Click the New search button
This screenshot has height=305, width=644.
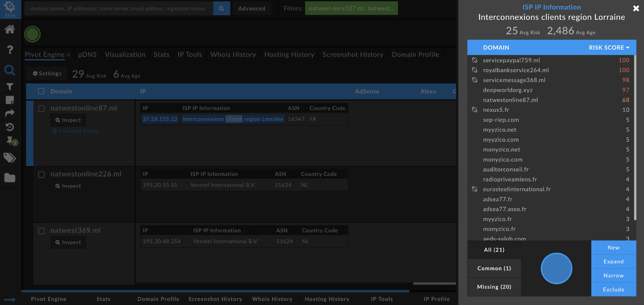coord(613,248)
